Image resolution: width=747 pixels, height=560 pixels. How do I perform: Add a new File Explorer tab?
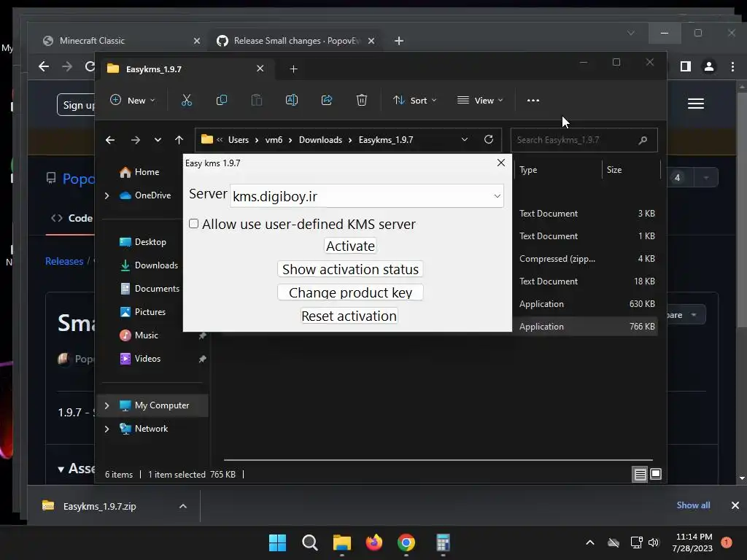click(x=293, y=69)
